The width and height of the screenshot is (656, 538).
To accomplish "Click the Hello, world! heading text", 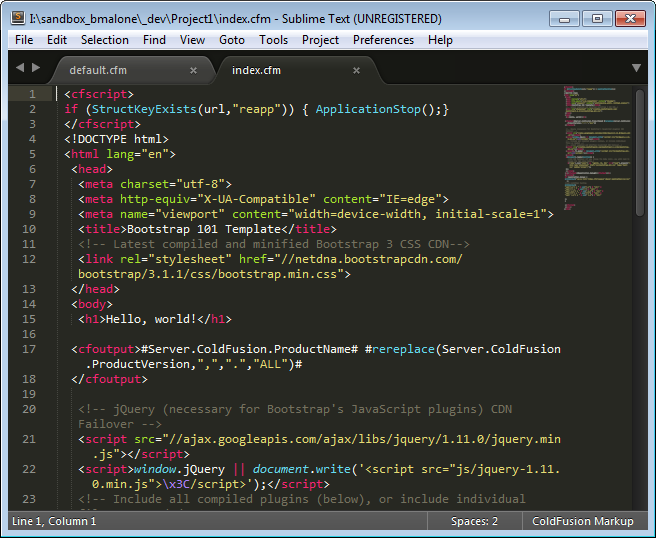I will tap(151, 319).
